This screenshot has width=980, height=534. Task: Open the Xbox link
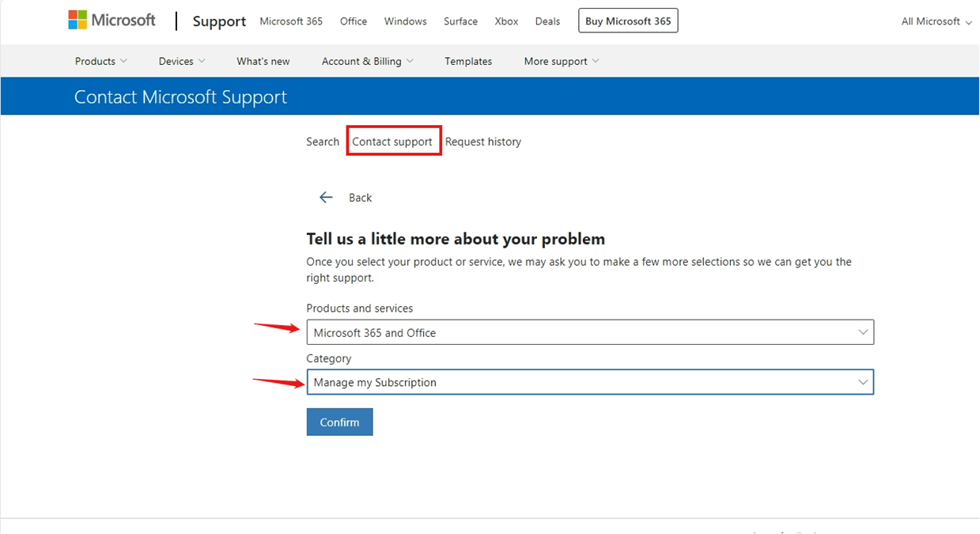point(506,21)
